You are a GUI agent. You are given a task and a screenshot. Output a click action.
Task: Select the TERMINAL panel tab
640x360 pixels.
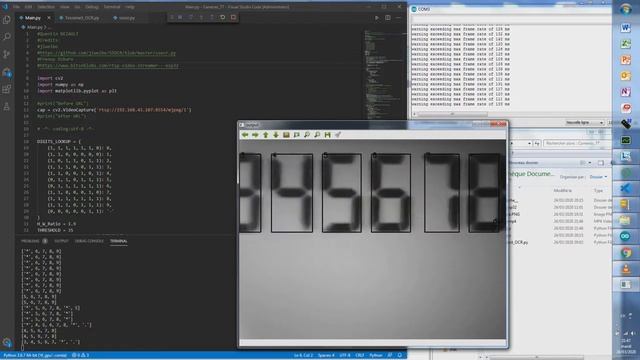coord(118,241)
